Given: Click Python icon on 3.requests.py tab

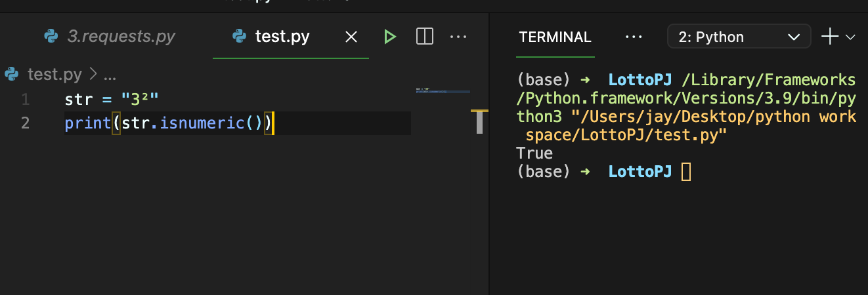Looking at the screenshot, I should point(51,37).
